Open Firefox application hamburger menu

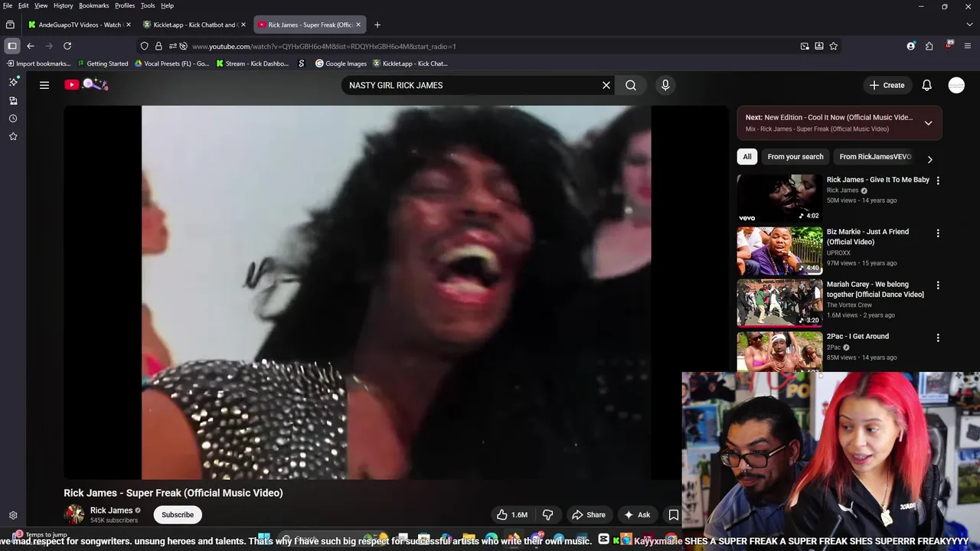coord(966,46)
